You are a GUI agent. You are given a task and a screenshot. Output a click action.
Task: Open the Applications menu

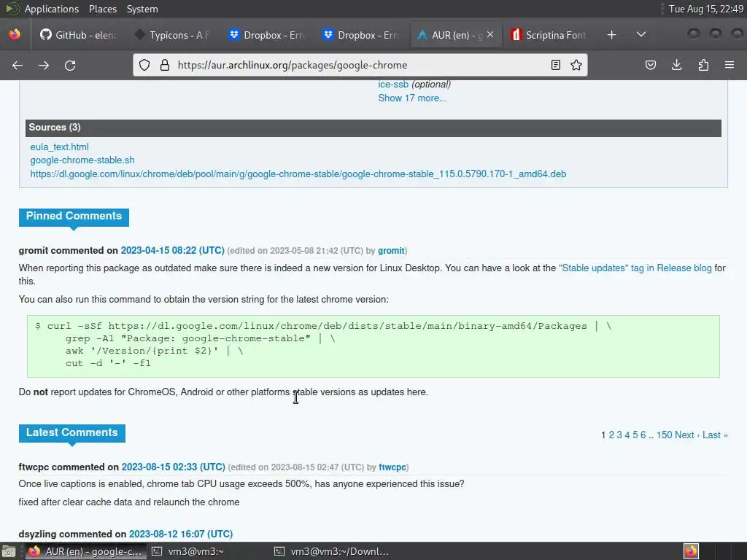click(x=52, y=9)
